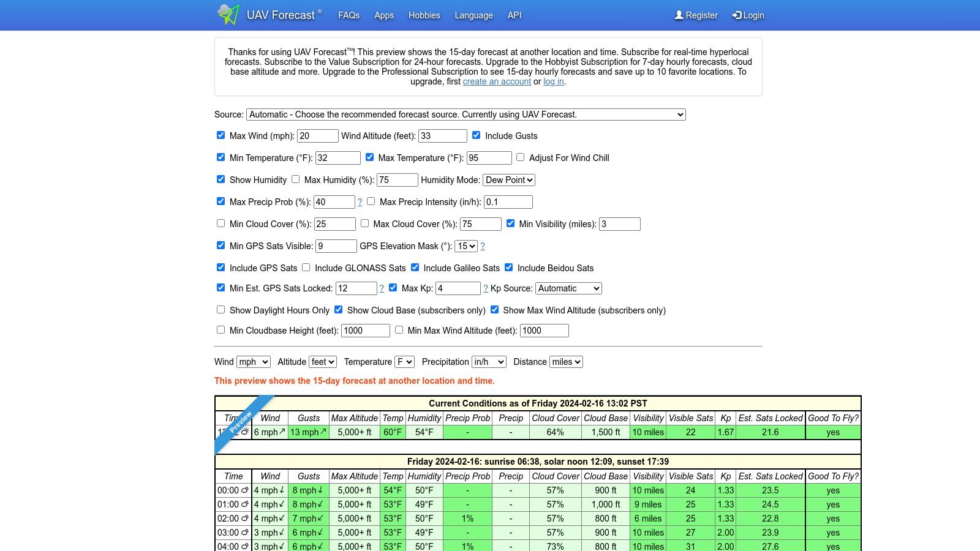This screenshot has width=980, height=551.
Task: Open the FAQs menu item
Action: (349, 15)
